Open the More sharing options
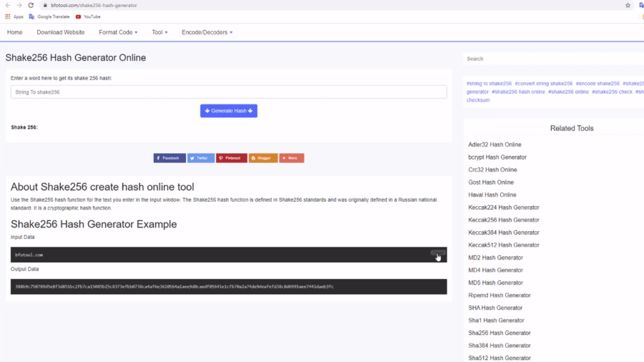The height and width of the screenshot is (362, 644). (x=291, y=158)
